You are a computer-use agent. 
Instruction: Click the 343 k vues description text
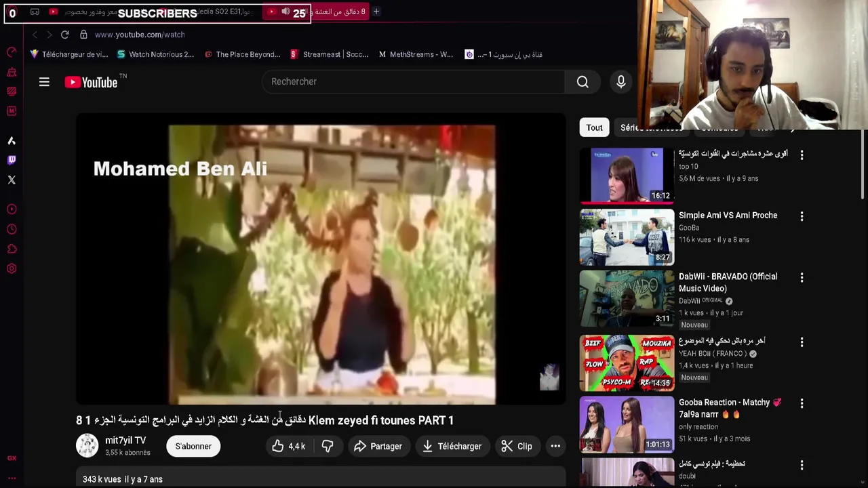[123, 479]
